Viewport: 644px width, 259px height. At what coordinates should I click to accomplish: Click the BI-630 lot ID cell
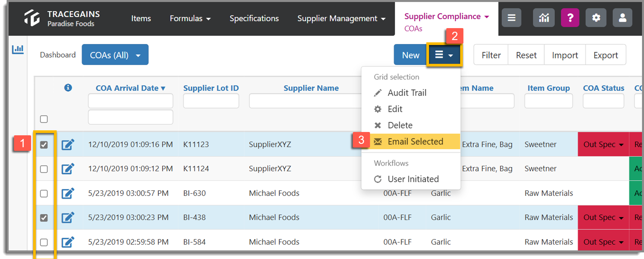(x=194, y=193)
